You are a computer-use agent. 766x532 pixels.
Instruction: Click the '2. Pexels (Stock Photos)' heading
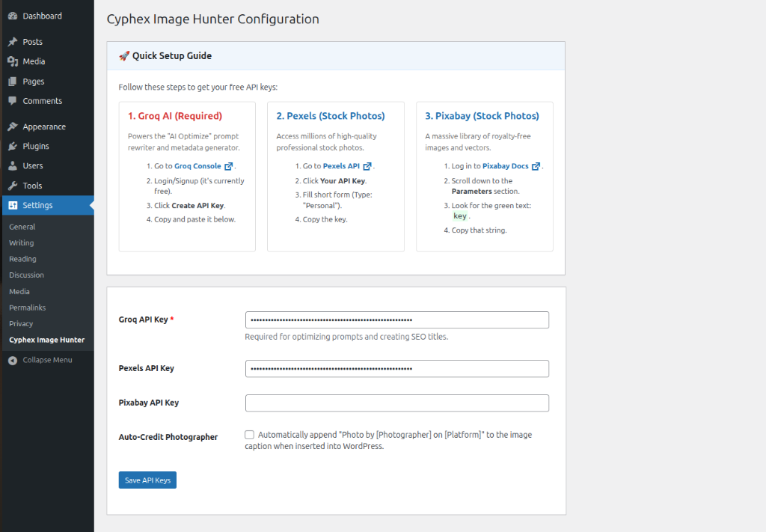point(331,116)
